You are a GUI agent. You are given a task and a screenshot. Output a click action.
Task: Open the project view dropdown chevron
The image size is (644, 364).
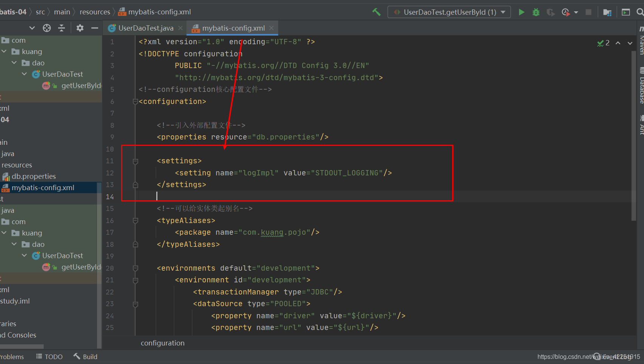(32, 28)
